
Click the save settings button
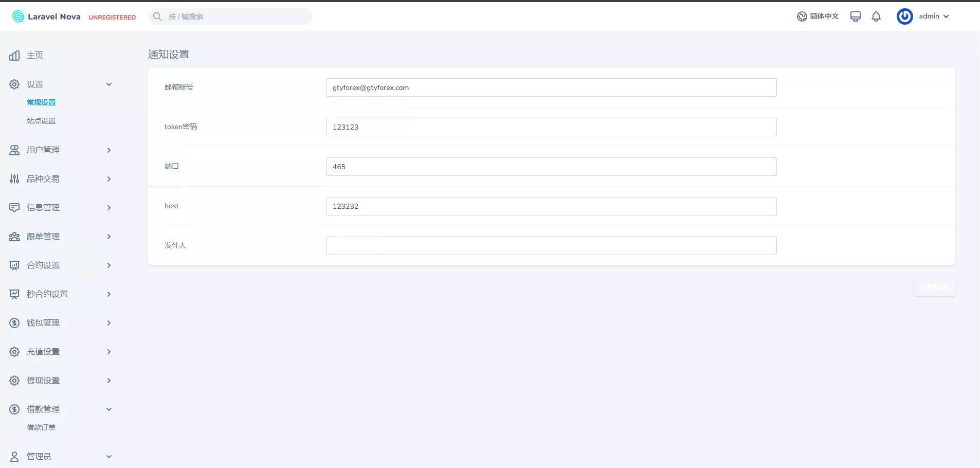tap(934, 286)
